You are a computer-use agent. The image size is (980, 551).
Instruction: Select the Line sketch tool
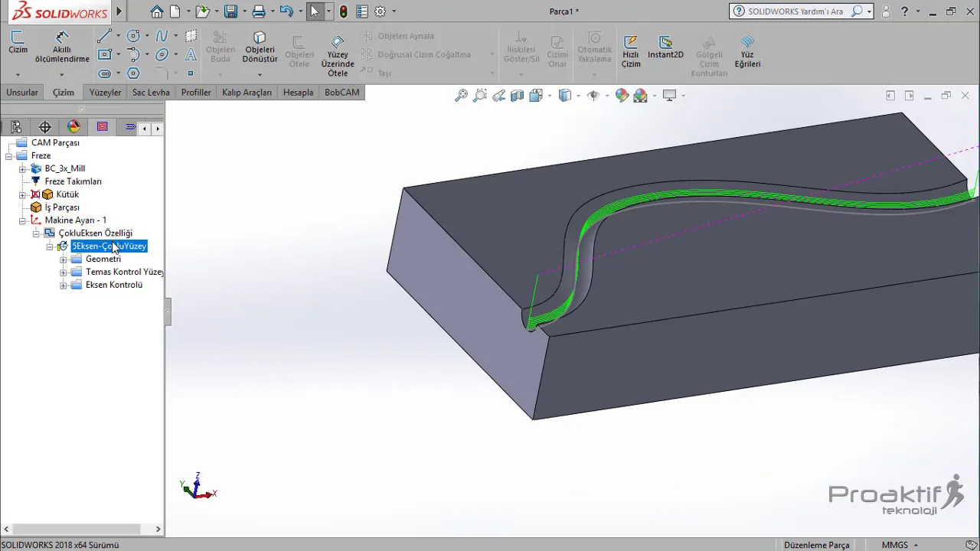coord(104,36)
